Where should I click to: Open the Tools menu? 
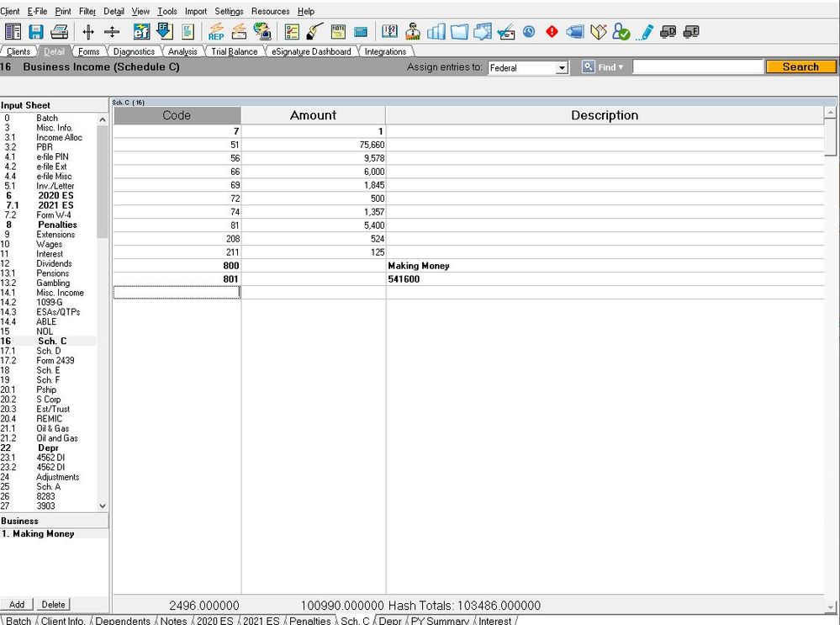point(166,12)
